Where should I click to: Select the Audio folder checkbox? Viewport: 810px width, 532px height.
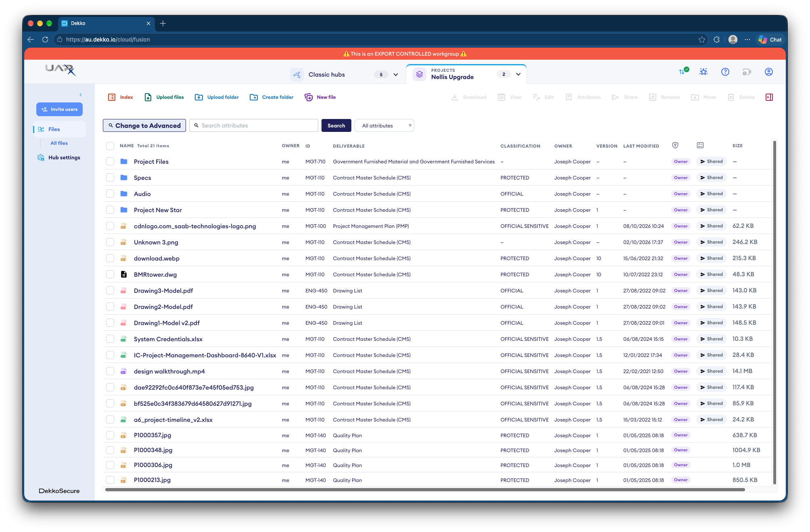click(110, 194)
